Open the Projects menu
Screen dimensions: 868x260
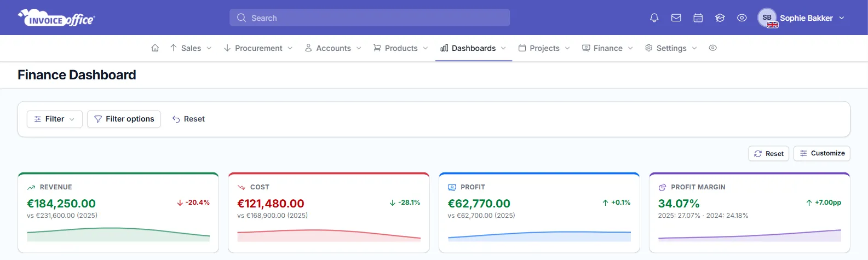(544, 48)
